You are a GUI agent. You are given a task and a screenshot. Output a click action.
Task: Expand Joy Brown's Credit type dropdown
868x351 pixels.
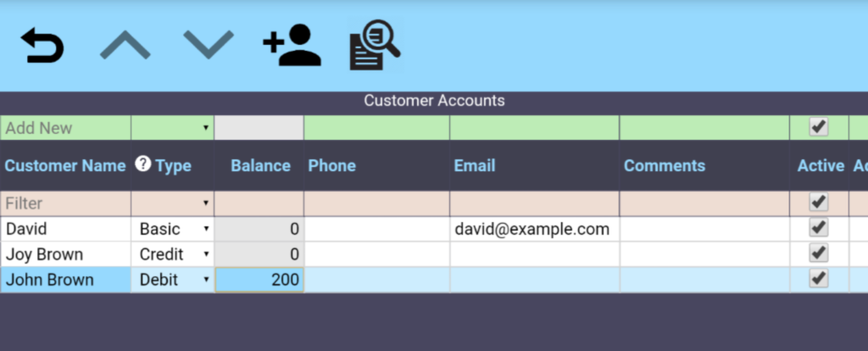click(173, 254)
